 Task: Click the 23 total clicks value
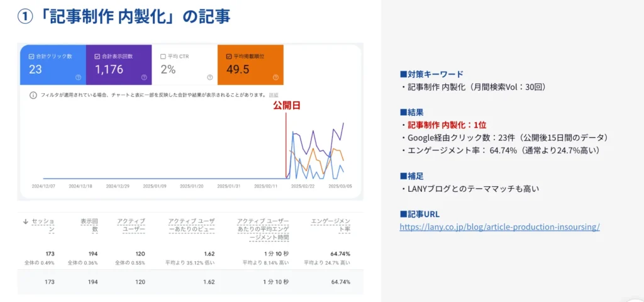click(35, 69)
